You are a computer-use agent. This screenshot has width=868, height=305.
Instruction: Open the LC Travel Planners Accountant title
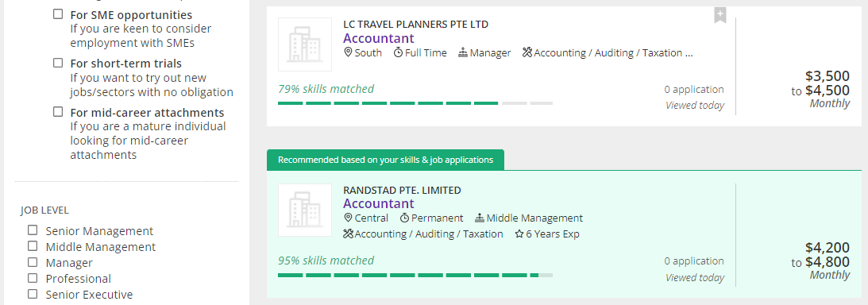click(x=379, y=38)
